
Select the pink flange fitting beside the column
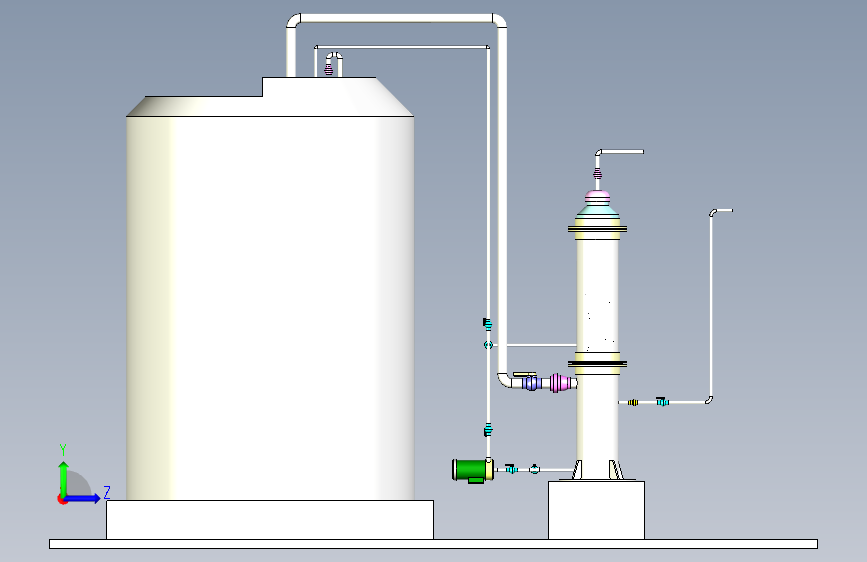pyautogui.click(x=561, y=383)
